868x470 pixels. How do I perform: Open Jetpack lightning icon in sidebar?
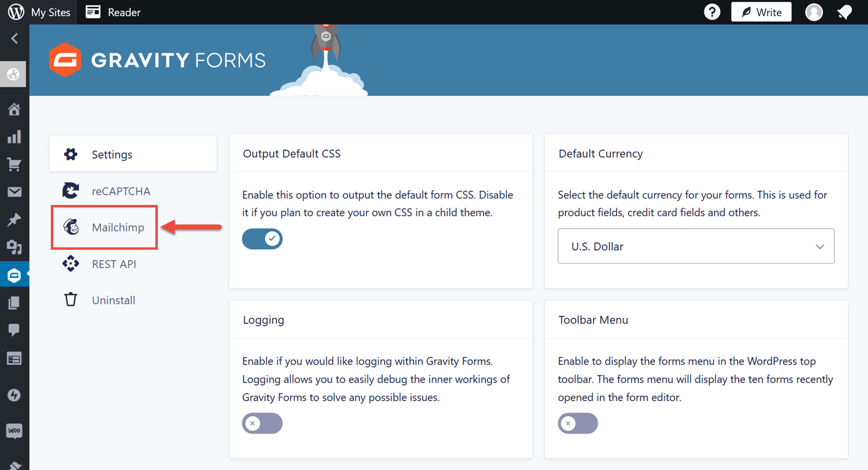[x=14, y=395]
